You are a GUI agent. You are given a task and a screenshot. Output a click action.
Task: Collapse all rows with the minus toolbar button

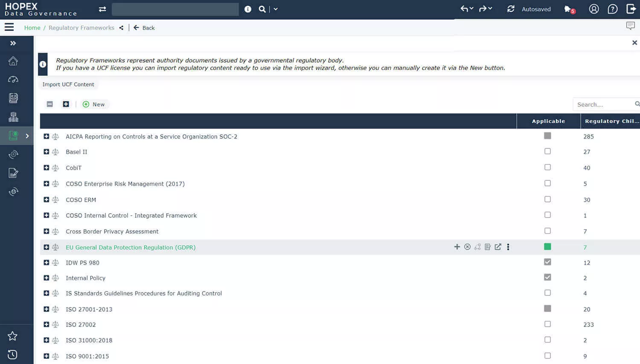50,104
